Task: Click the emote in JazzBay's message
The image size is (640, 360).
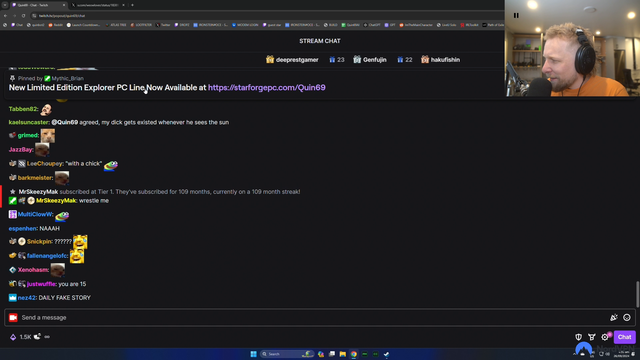Action: [42, 149]
